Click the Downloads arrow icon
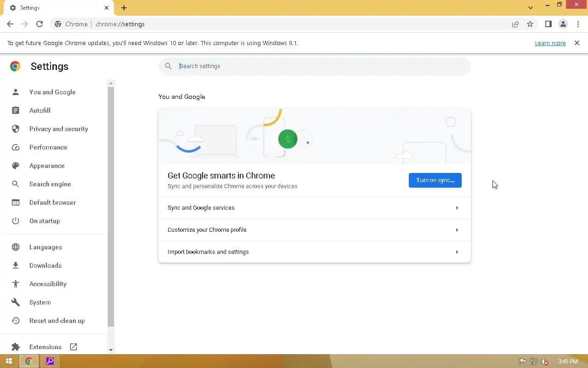Screen dimensions: 588x368 (16, 265)
